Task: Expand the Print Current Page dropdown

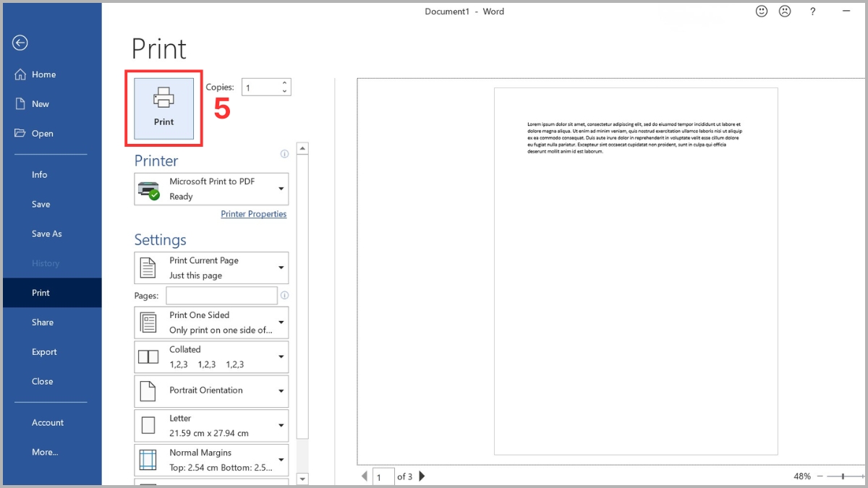Action: coord(210,267)
